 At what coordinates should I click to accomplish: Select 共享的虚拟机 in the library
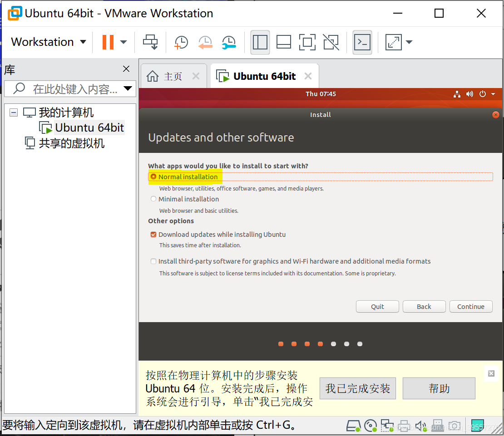[x=71, y=143]
